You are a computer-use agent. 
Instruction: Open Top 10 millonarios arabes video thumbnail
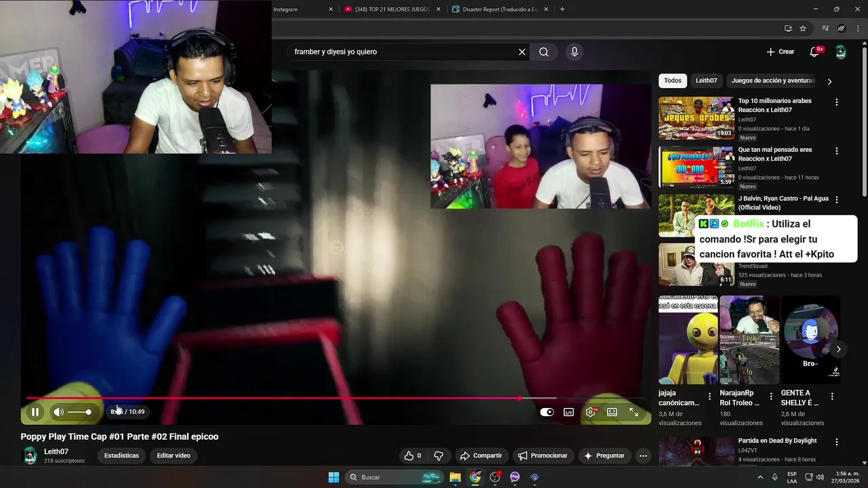coord(696,119)
